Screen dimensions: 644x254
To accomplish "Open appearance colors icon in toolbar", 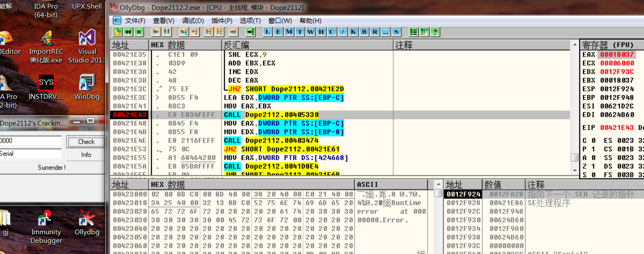I will click(425, 32).
